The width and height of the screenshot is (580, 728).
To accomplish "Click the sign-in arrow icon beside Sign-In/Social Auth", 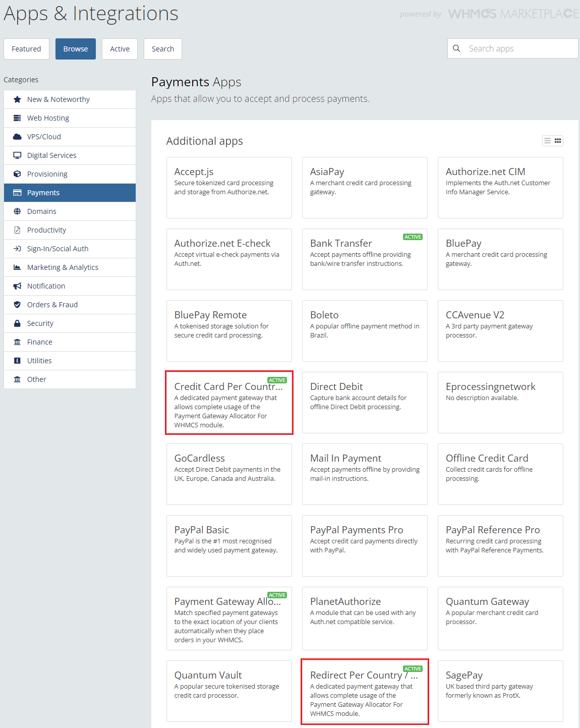I will (17, 249).
